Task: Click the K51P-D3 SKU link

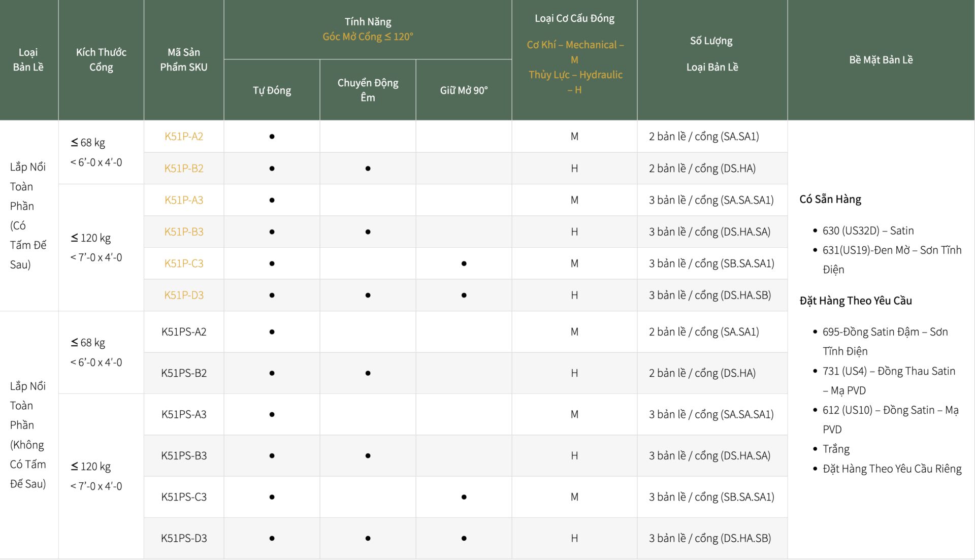Action: pyautogui.click(x=183, y=295)
